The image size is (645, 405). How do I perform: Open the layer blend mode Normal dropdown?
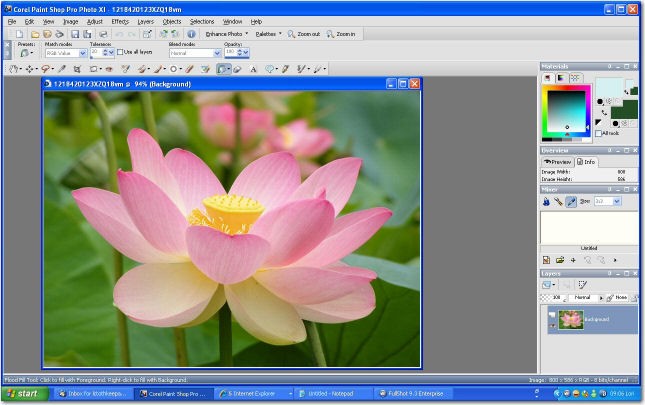pos(601,297)
